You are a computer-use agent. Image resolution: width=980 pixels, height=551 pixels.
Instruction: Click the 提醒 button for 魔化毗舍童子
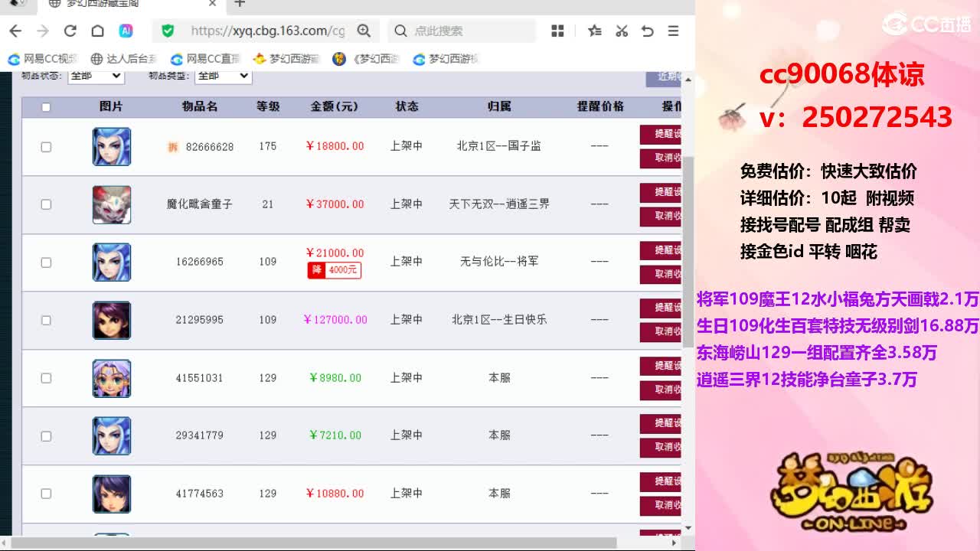(x=661, y=192)
